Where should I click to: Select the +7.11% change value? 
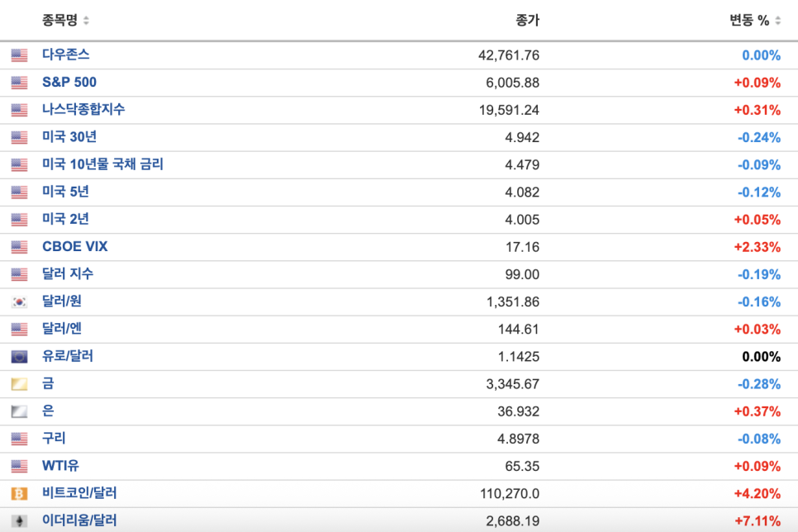(x=758, y=521)
